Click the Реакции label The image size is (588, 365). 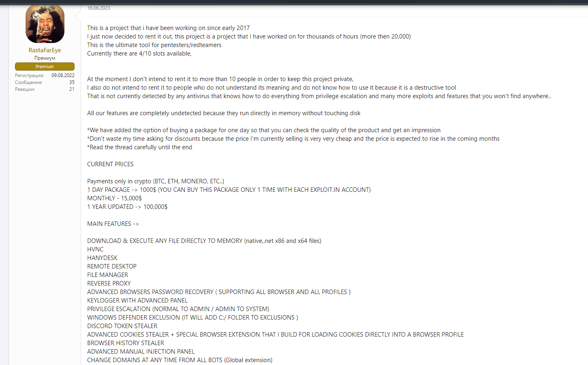[25, 89]
